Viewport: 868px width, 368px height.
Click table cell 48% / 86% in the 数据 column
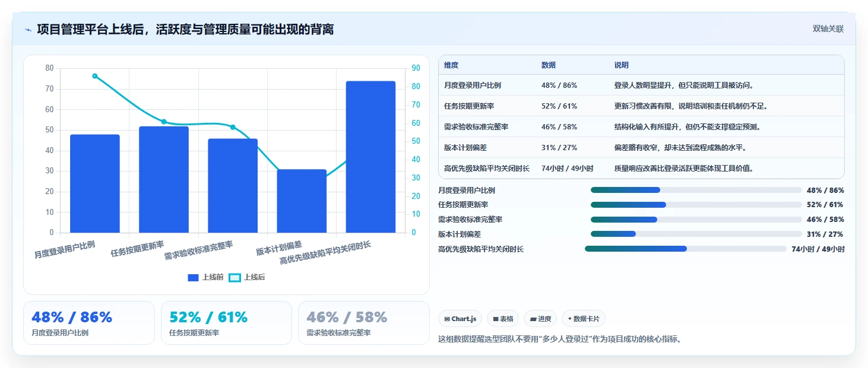[x=559, y=85]
